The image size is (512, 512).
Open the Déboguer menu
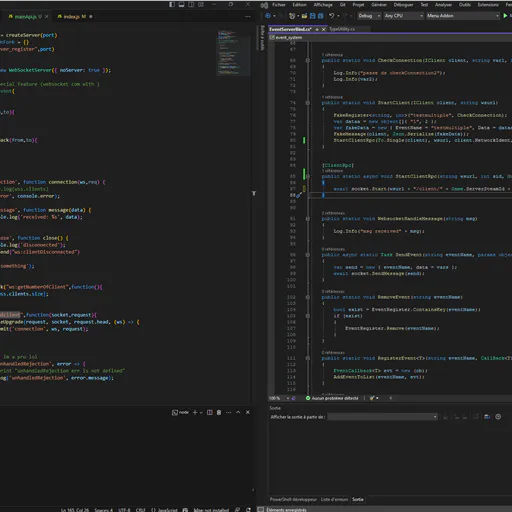tap(403, 5)
